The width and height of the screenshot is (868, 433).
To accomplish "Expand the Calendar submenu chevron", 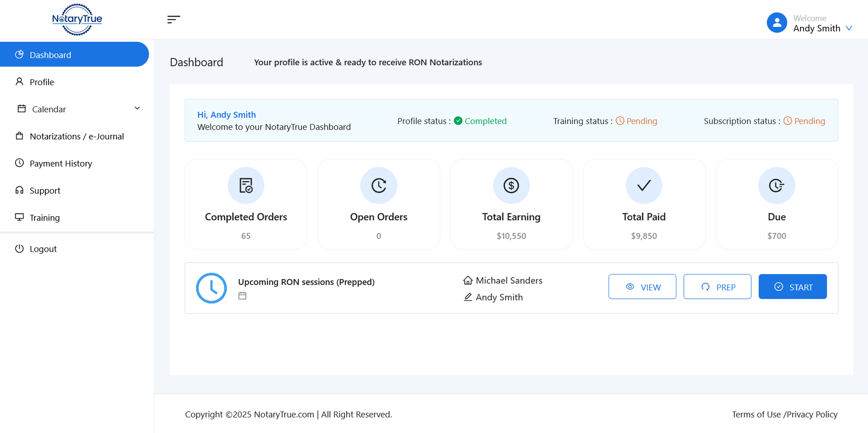I will (x=137, y=108).
